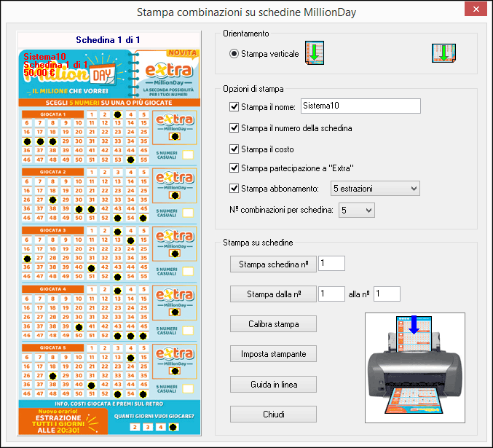Click 5 numeri casuali box in Giocata 3

tap(188, 271)
